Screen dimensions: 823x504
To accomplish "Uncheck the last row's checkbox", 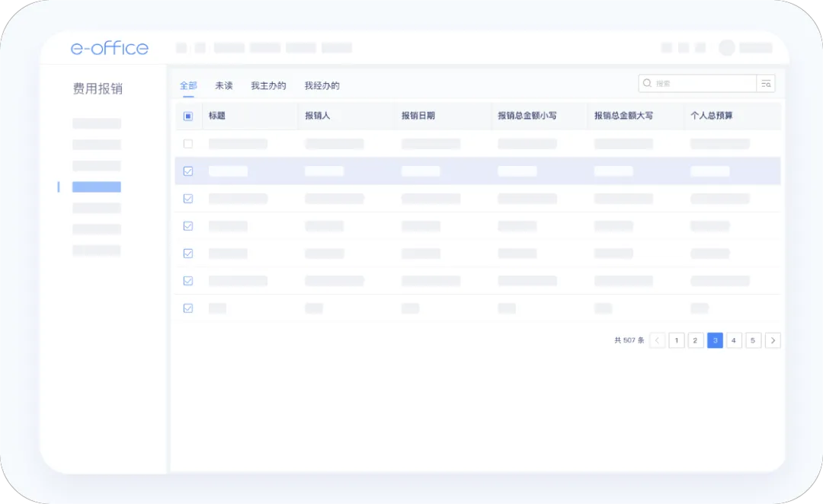I will tap(188, 308).
